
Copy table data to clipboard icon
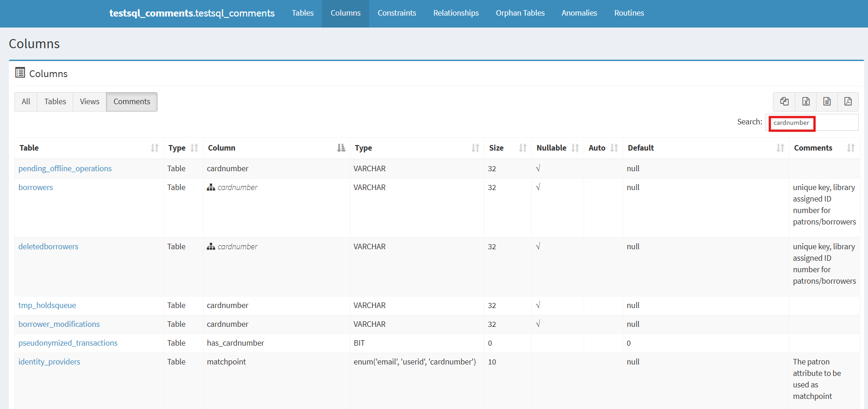[784, 101]
